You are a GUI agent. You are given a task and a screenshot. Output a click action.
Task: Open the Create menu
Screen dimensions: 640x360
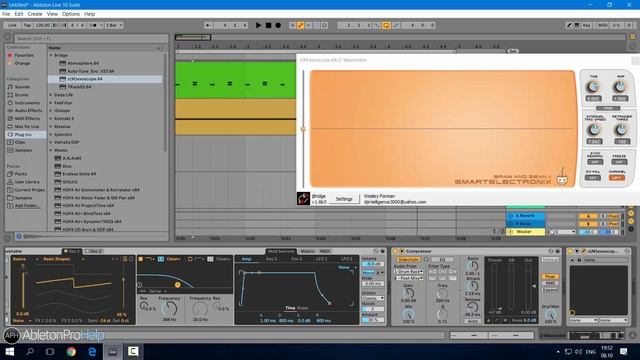[x=35, y=14]
